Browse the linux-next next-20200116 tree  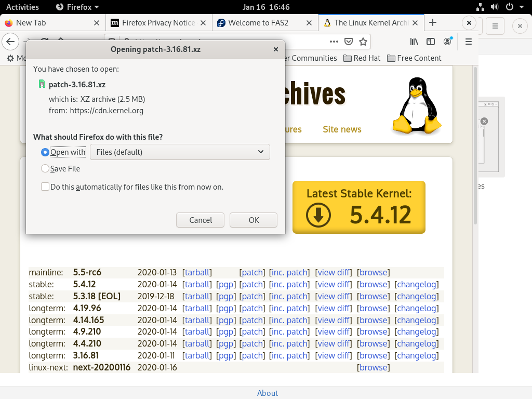pos(373,367)
